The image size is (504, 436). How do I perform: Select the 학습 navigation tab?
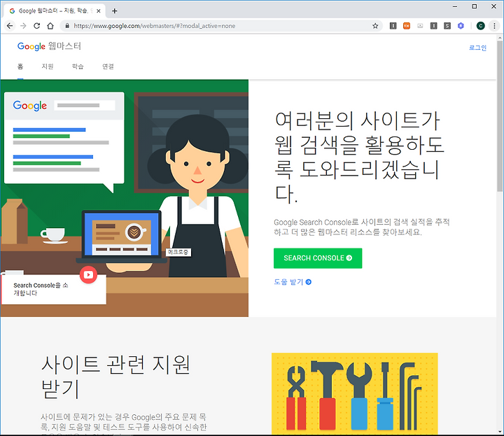(x=78, y=66)
